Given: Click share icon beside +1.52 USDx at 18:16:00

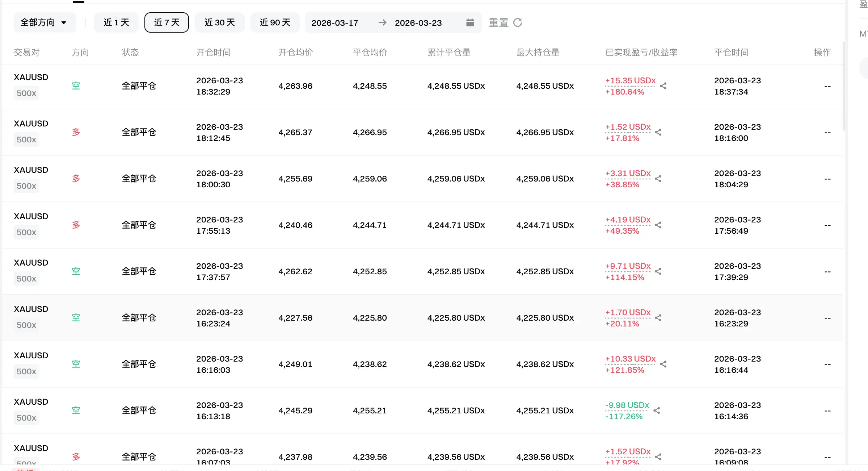Looking at the screenshot, I should coord(658,132).
